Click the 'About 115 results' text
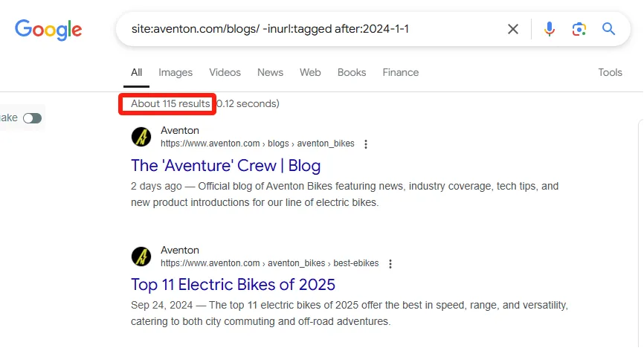 coord(170,104)
